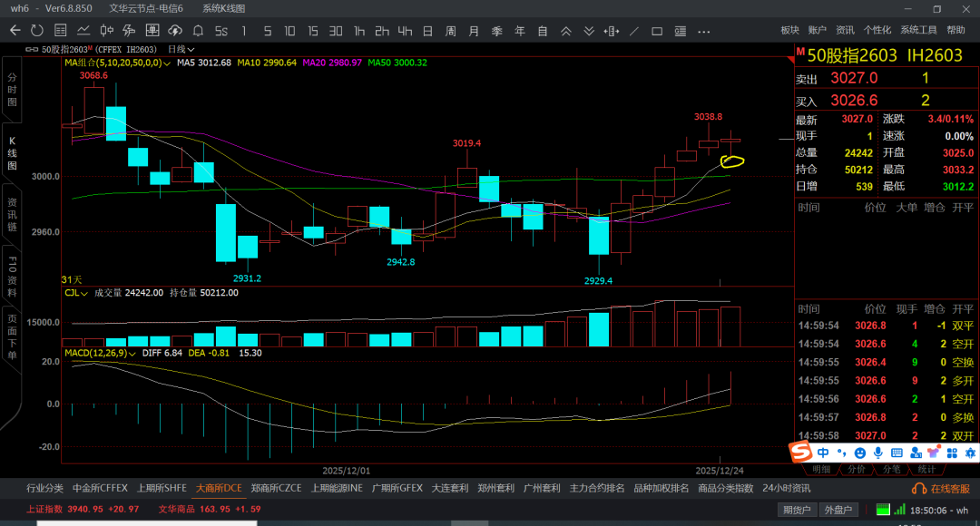Open the 板块 menu
Viewport: 980px width, 526px height.
coord(790,30)
